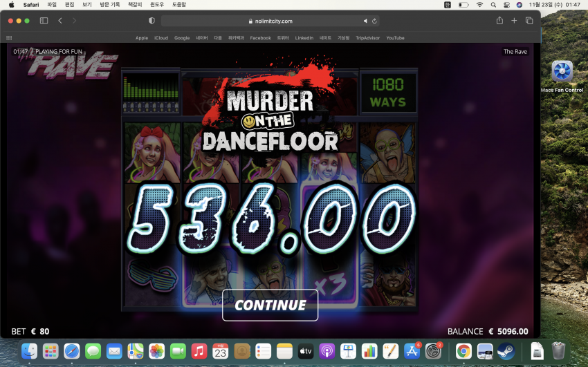Click the CONTINUE button in the game

pos(270,305)
